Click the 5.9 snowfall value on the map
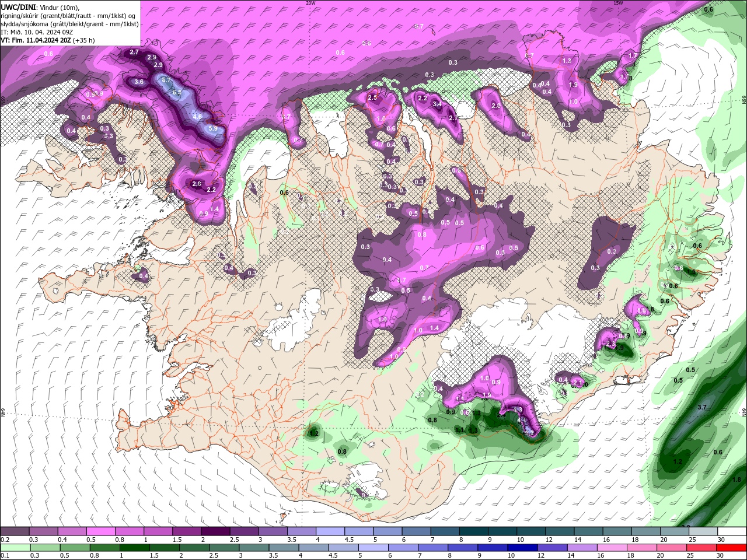747x560 pixels. 213,128
